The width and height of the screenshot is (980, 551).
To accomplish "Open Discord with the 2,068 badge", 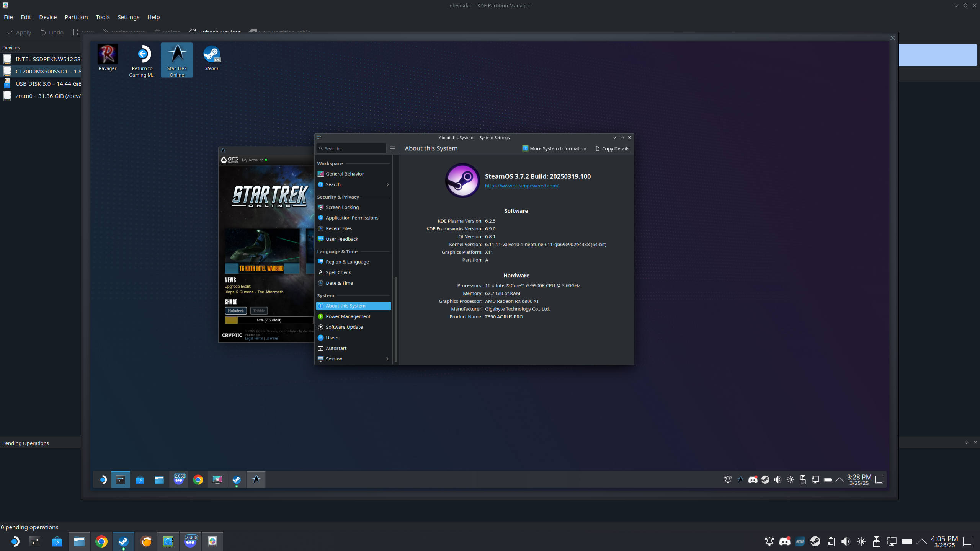I will [x=190, y=541].
